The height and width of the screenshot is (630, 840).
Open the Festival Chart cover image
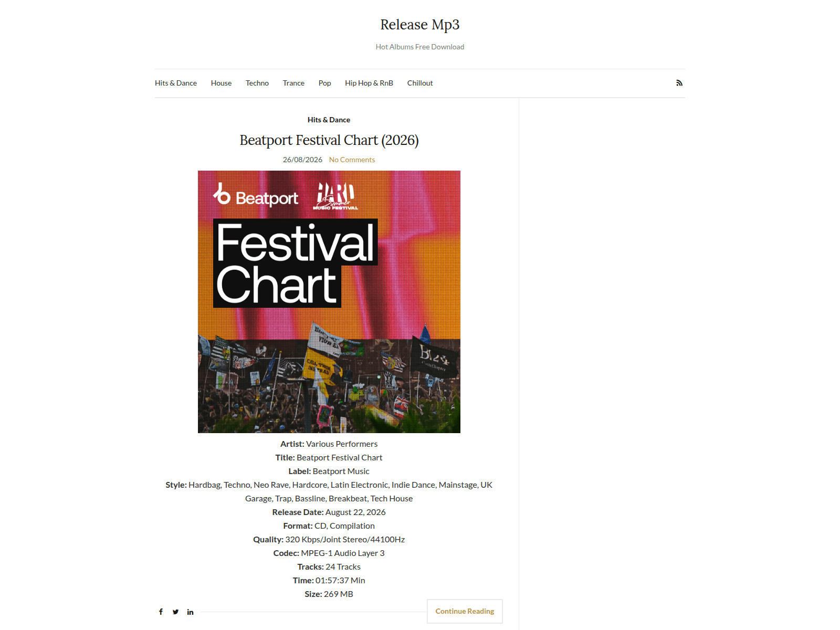pos(329,302)
